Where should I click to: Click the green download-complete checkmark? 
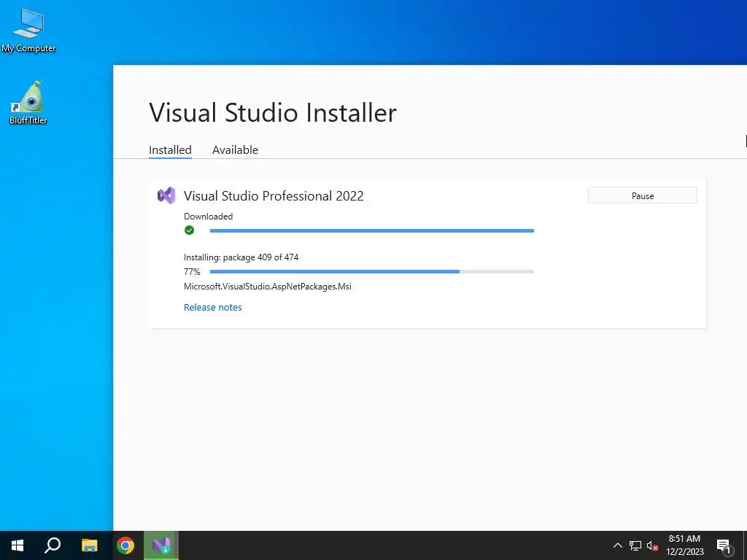(189, 230)
